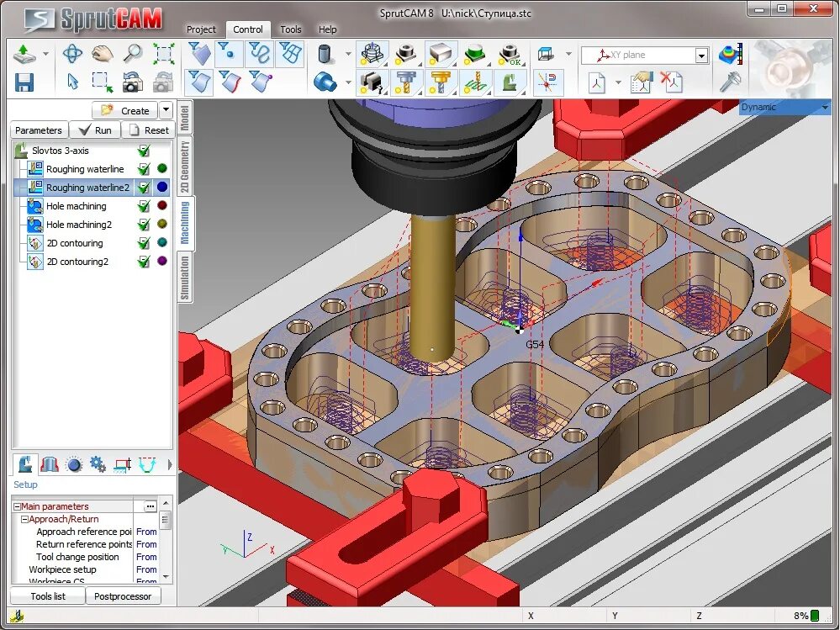Pick the rectangle window selection tool
Viewport: 840px width, 630px height.
(103, 82)
